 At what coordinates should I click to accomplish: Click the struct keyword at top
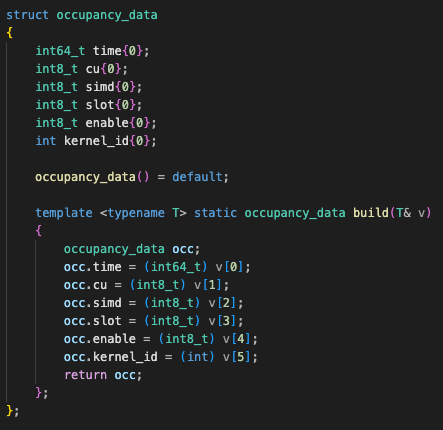(27, 15)
